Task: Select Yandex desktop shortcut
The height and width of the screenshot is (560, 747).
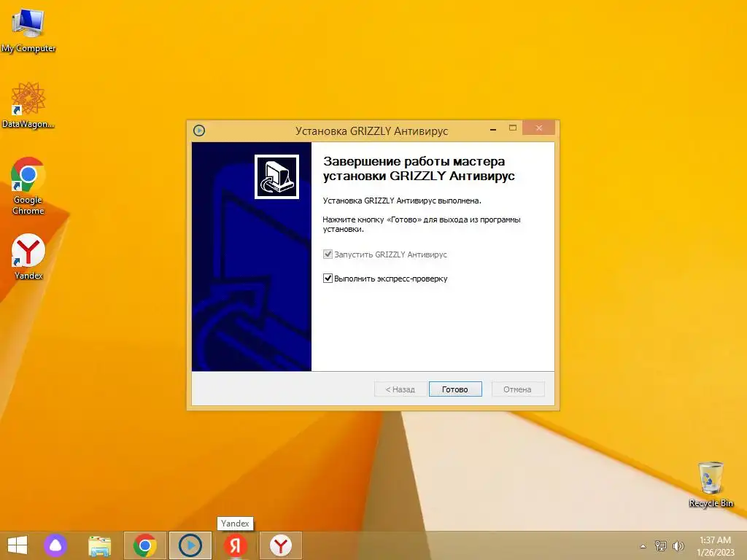Action: 28,257
